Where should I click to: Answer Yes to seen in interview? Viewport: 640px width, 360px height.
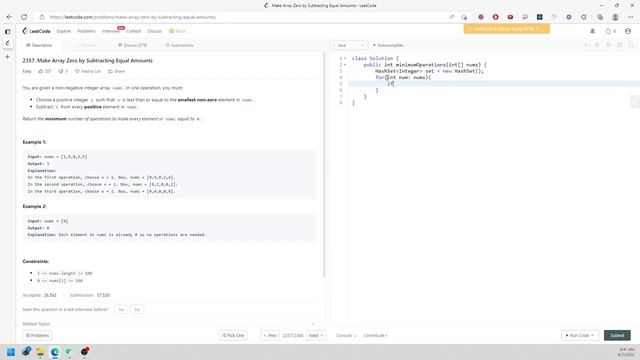click(x=121, y=309)
